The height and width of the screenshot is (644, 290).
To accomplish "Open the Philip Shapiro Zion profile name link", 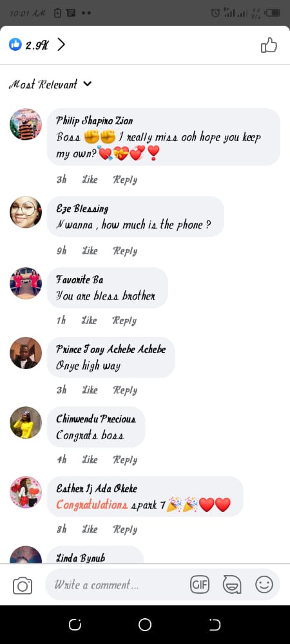I will 95,121.
